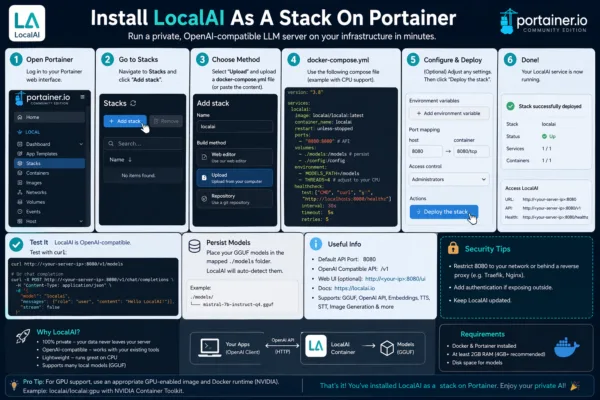The height and width of the screenshot is (400, 600).
Task: Click the Repository git icon
Action: tap(204, 199)
